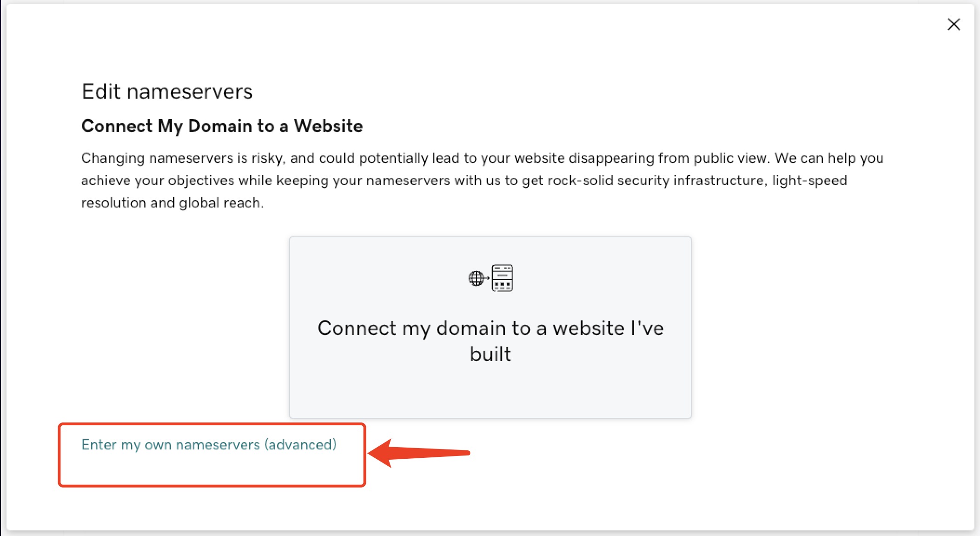The height and width of the screenshot is (536, 980).
Task: Click blank area inside red box below the link
Action: pyautogui.click(x=212, y=470)
